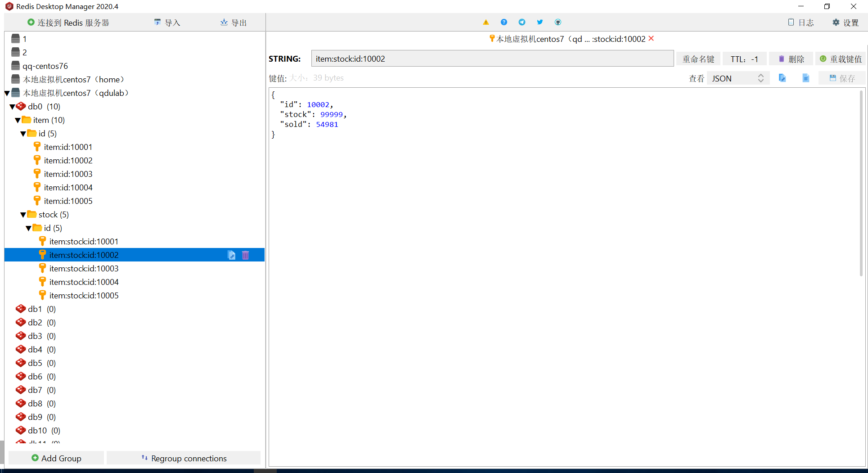Click the 删除 delete key button
868x473 pixels.
pos(792,59)
